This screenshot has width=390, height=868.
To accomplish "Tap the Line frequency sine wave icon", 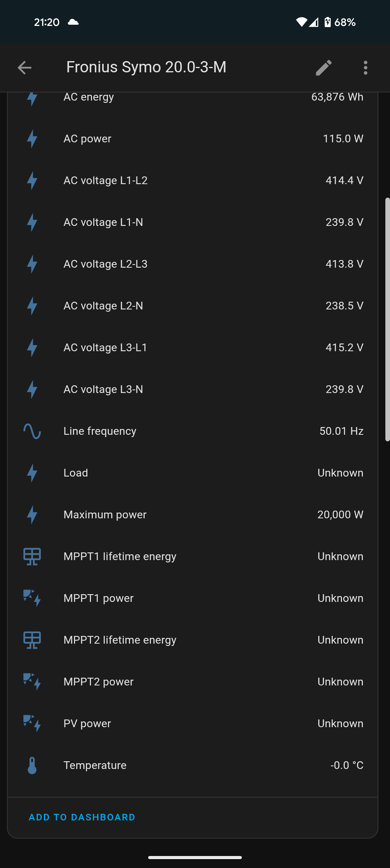I will coord(32,431).
